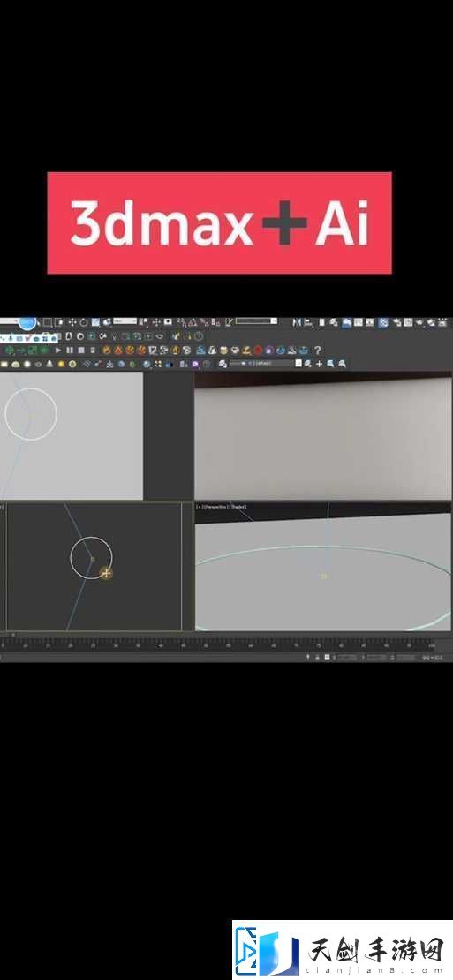Click the Stop simulation square button
The image size is (453, 980).
coord(81,350)
